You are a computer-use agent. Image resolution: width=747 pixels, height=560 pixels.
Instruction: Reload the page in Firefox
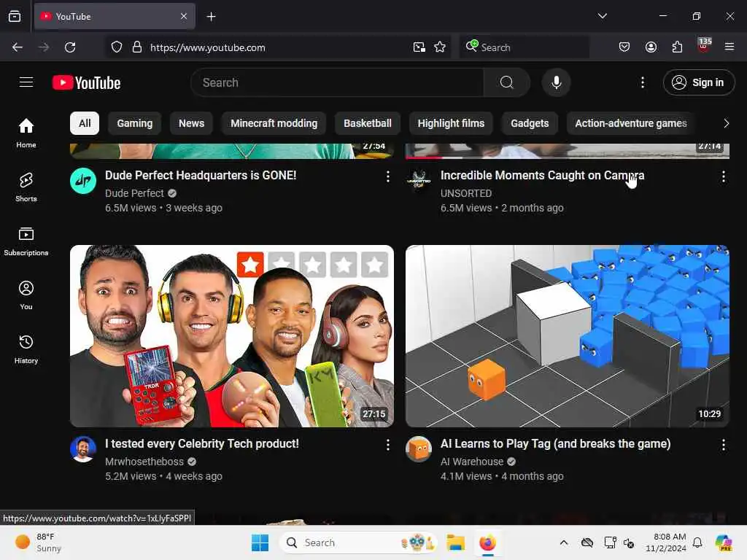pos(70,47)
